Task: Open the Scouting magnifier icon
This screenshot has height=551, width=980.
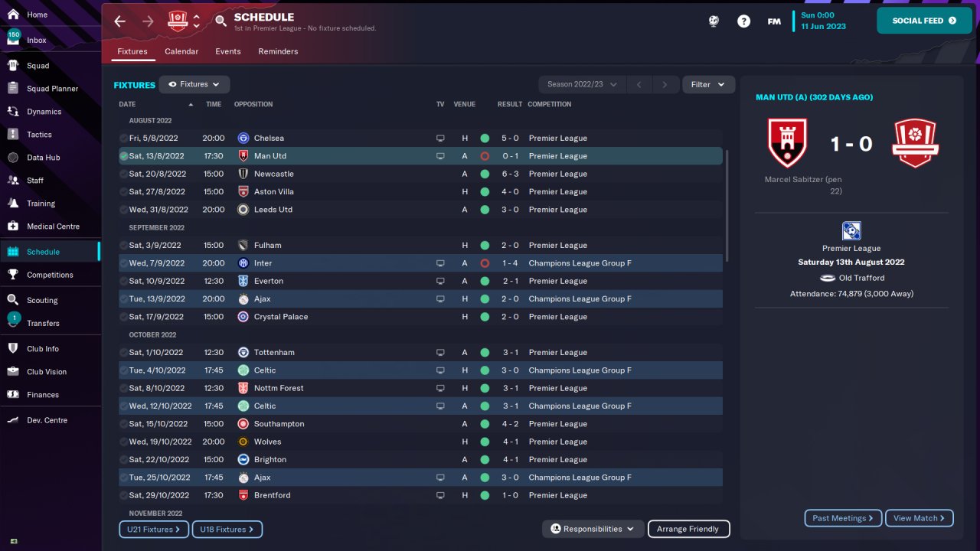Action: [13, 300]
